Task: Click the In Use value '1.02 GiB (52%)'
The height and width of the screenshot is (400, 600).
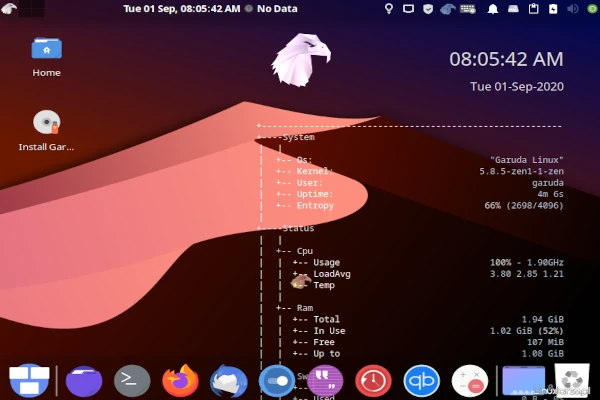Action: (x=527, y=331)
